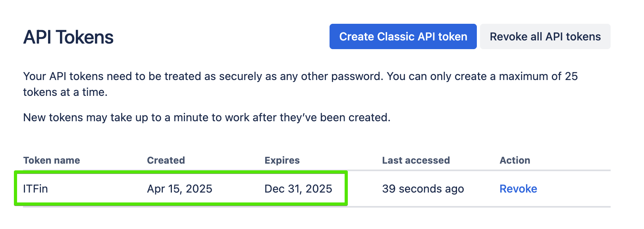Select the Last accessed column header

coord(416,160)
